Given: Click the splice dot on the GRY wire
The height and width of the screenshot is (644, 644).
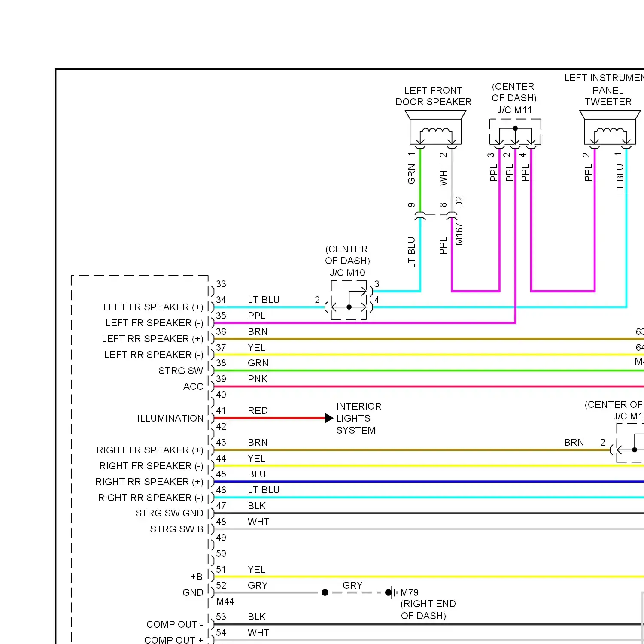Looking at the screenshot, I should pos(325,592).
